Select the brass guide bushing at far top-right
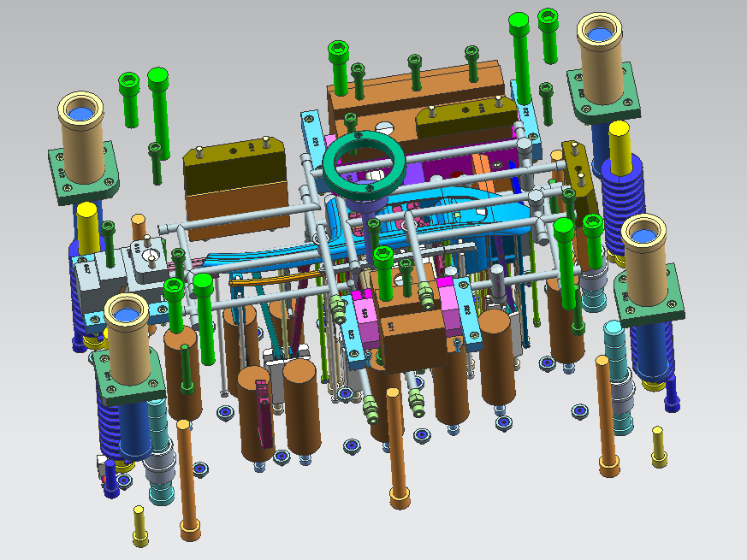Image resolution: width=747 pixels, height=560 pixels. (x=604, y=56)
